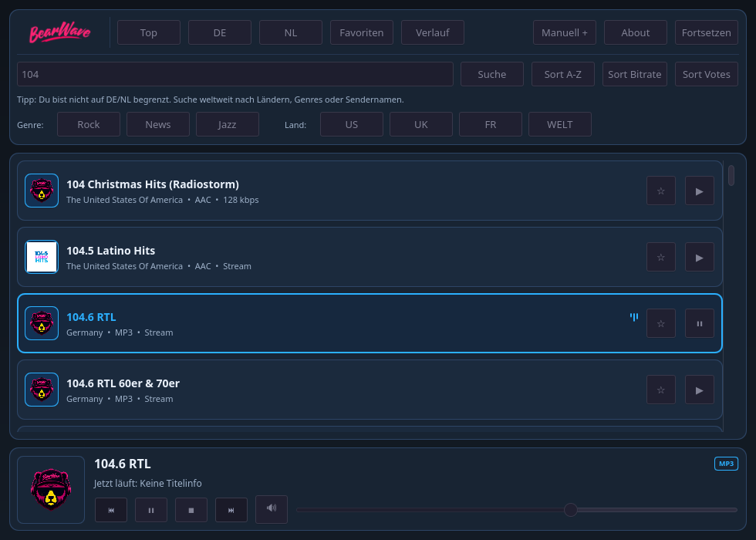Toggle favorite star for 104.6 RTL row
Viewport: 756px width, 540px height.
[x=660, y=323]
